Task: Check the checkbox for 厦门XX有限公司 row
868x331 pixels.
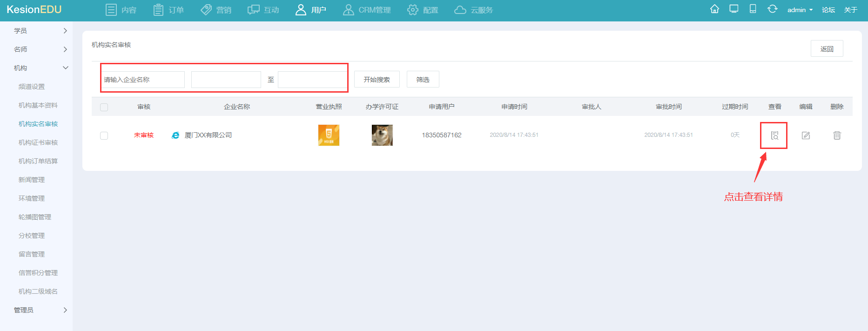Action: (x=104, y=135)
